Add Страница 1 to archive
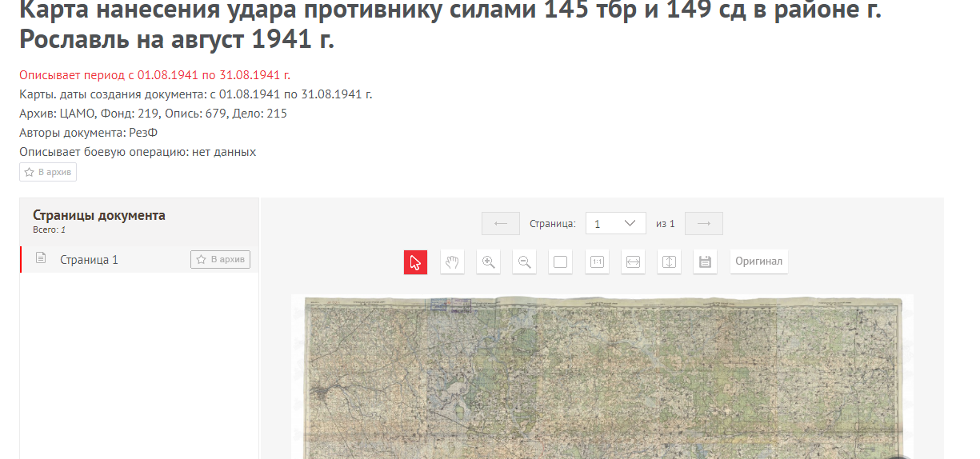Viewport: 980px width, 459px height. coord(220,260)
